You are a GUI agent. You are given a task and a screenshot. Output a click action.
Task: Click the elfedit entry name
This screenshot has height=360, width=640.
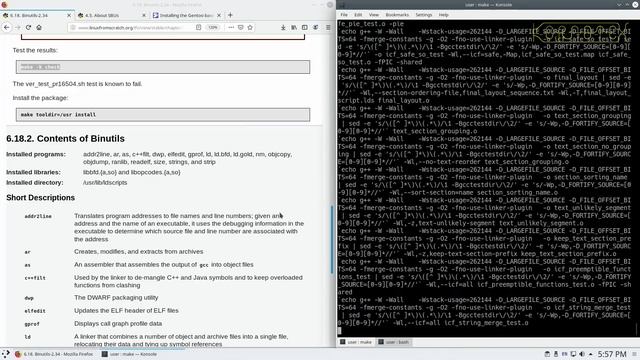click(x=35, y=311)
